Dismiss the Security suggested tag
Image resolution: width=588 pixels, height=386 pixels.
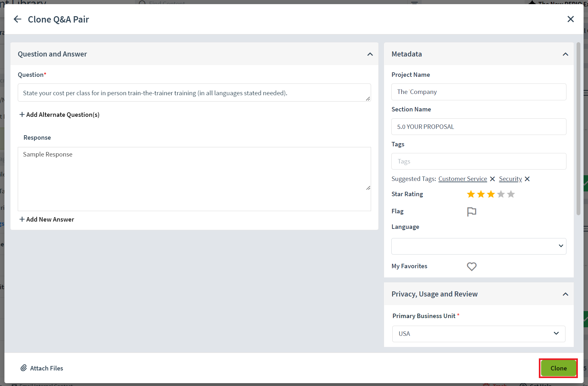pos(527,179)
